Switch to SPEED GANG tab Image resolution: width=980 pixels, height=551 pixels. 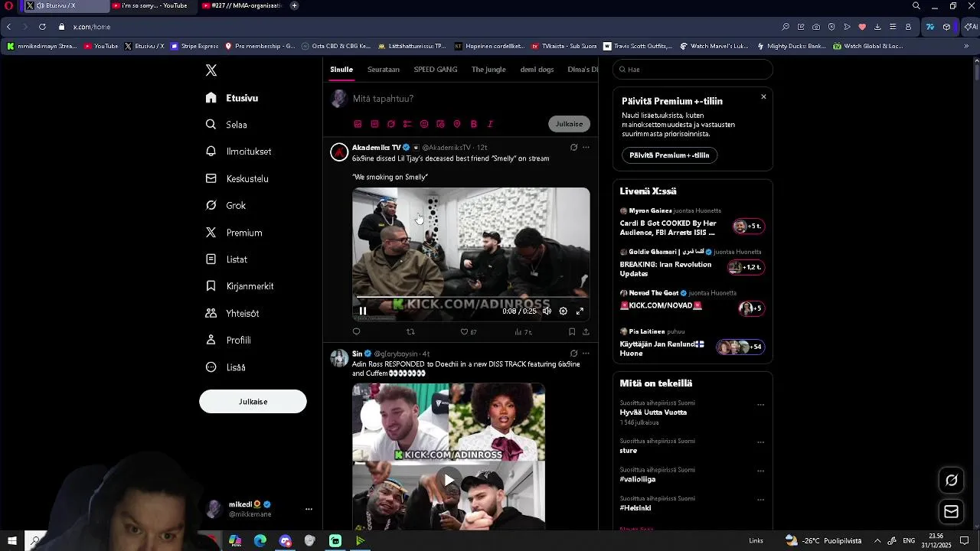436,70
